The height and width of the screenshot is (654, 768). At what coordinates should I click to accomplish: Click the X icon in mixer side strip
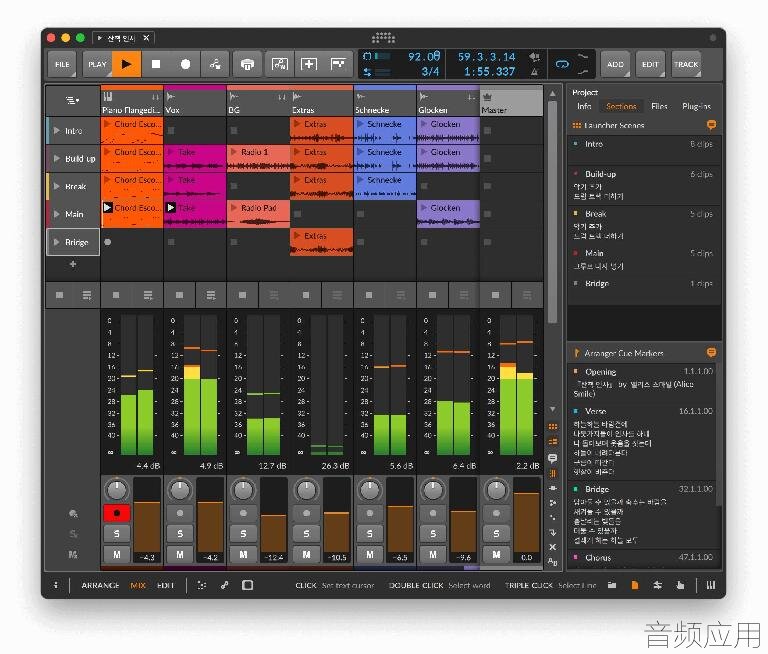tap(552, 547)
